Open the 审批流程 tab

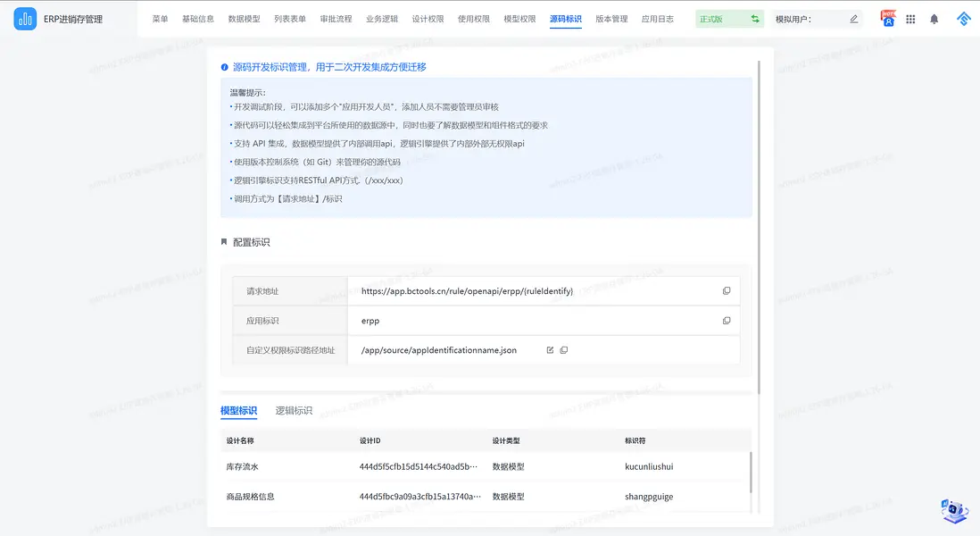(x=336, y=19)
